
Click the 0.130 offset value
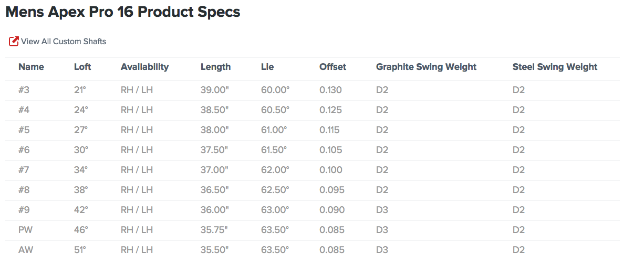(330, 90)
